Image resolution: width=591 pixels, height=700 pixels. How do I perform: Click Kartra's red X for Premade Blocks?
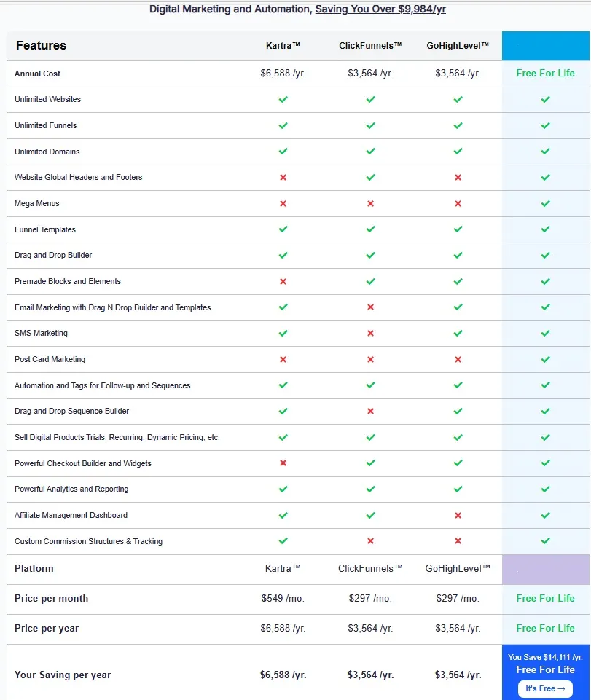(x=283, y=282)
